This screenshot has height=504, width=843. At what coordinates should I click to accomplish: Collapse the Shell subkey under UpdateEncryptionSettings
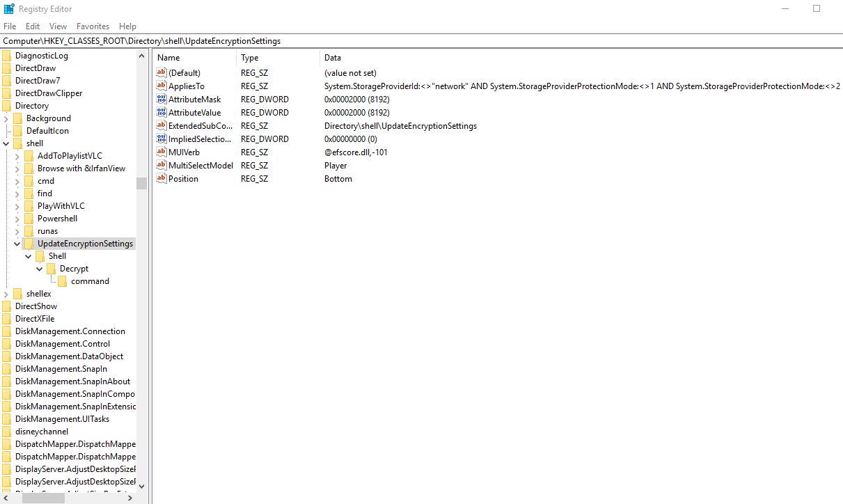[28, 256]
